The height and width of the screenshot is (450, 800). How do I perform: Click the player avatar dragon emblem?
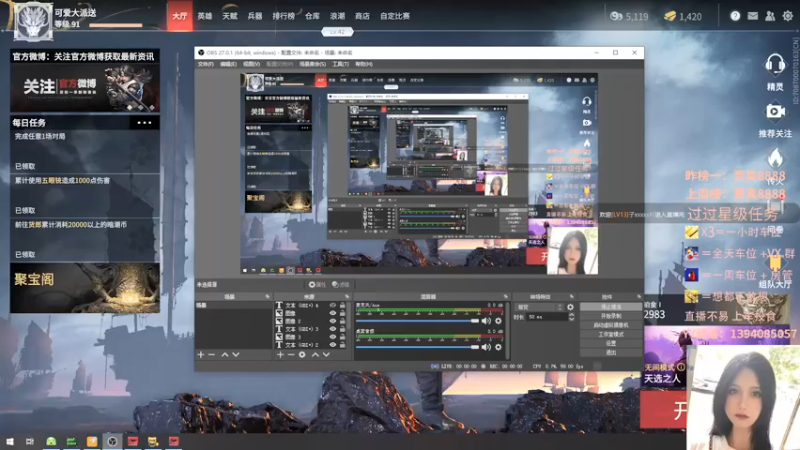point(33,22)
